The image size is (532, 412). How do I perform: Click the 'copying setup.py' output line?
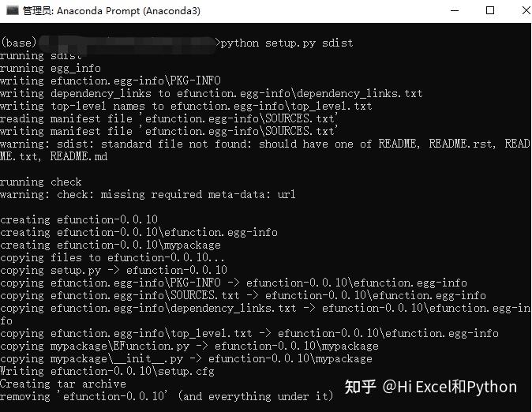(114, 270)
